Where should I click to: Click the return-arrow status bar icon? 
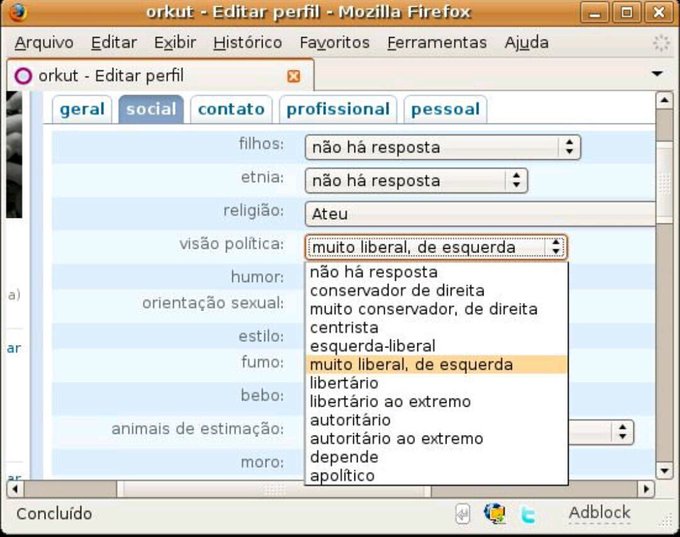[463, 514]
